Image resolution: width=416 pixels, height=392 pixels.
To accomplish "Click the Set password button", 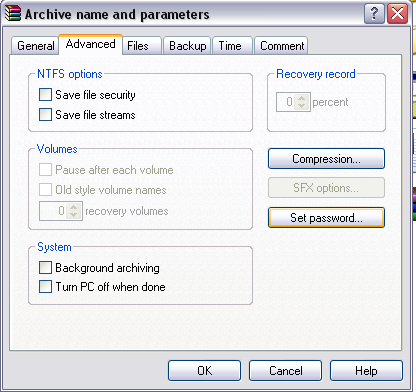I will [x=326, y=218].
